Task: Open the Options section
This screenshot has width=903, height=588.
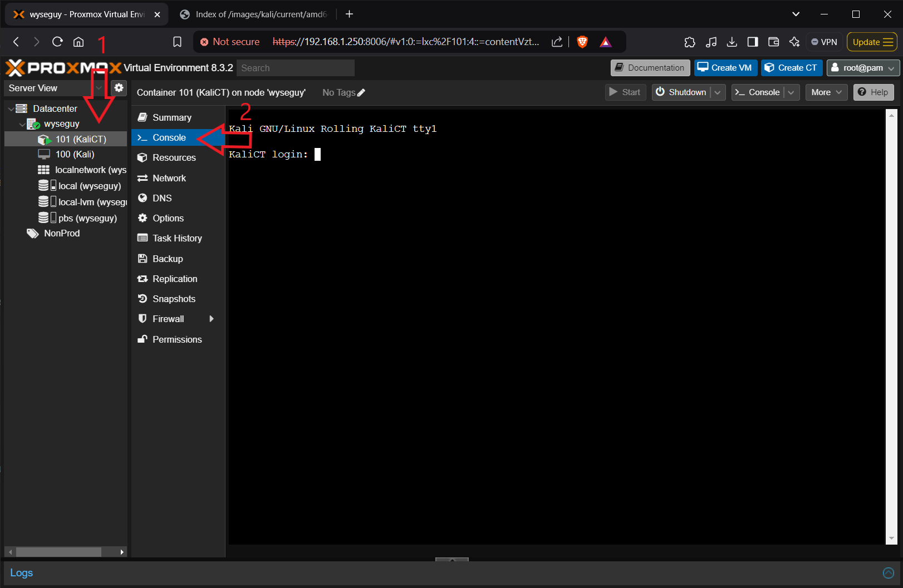Action: (178, 218)
